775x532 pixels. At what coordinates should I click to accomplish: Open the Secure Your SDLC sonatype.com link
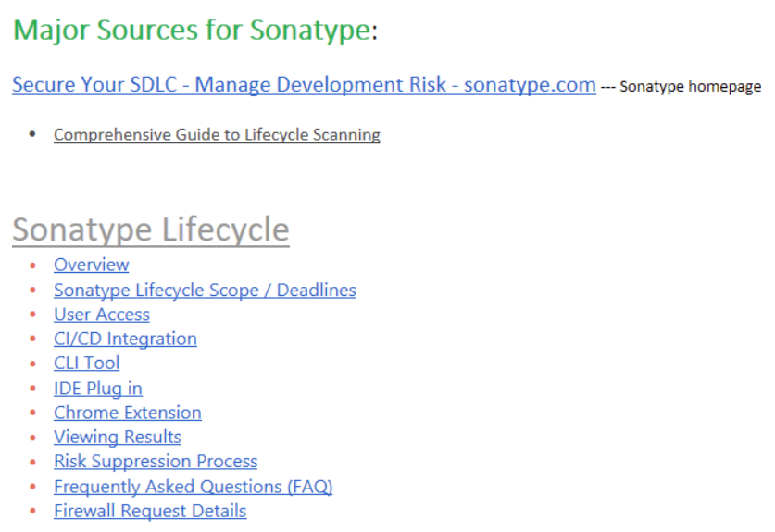[x=304, y=85]
